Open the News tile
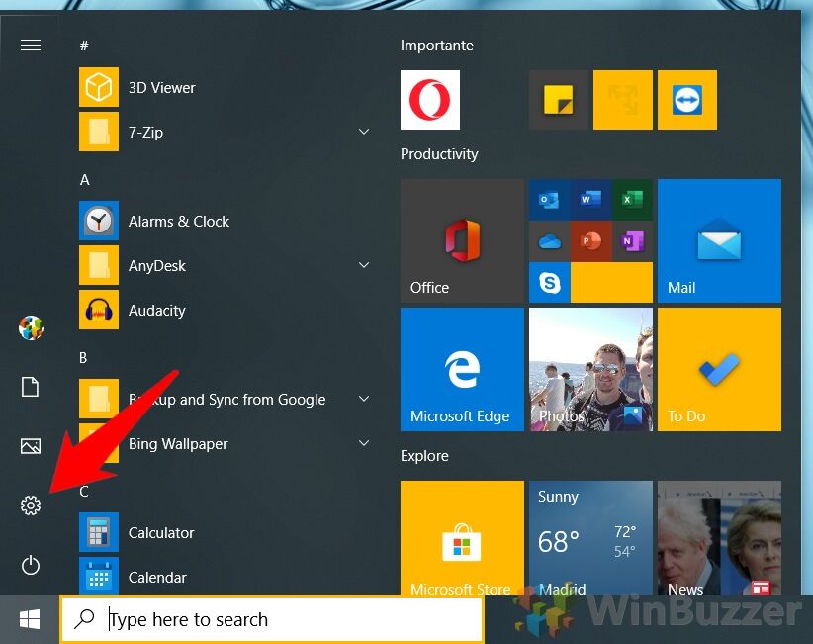The image size is (813, 644). click(x=719, y=538)
